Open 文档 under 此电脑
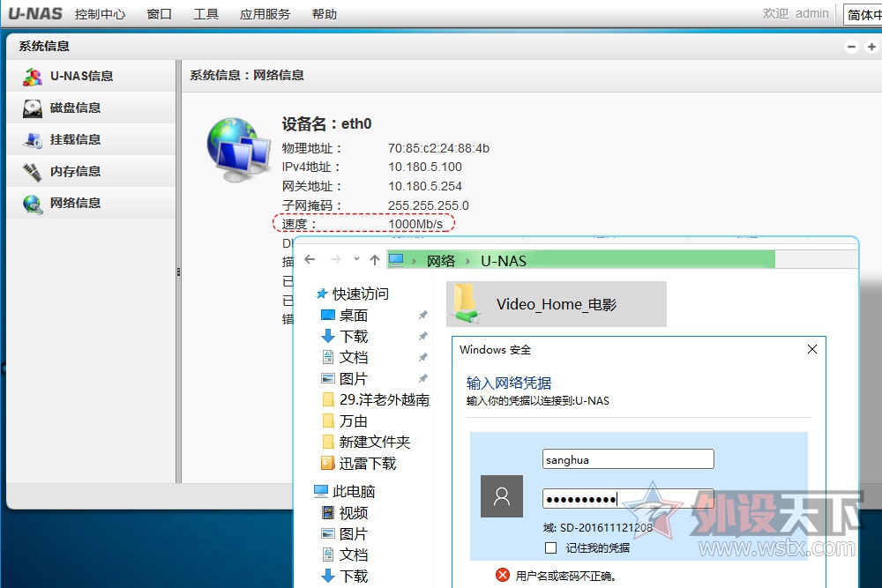The height and width of the screenshot is (588, 882). pos(354,555)
